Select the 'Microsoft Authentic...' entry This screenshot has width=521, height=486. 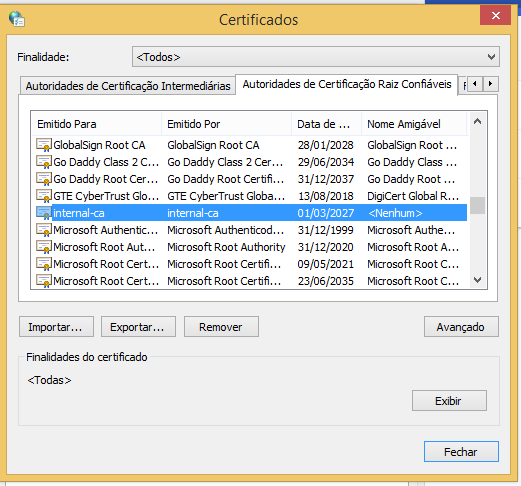click(x=106, y=230)
